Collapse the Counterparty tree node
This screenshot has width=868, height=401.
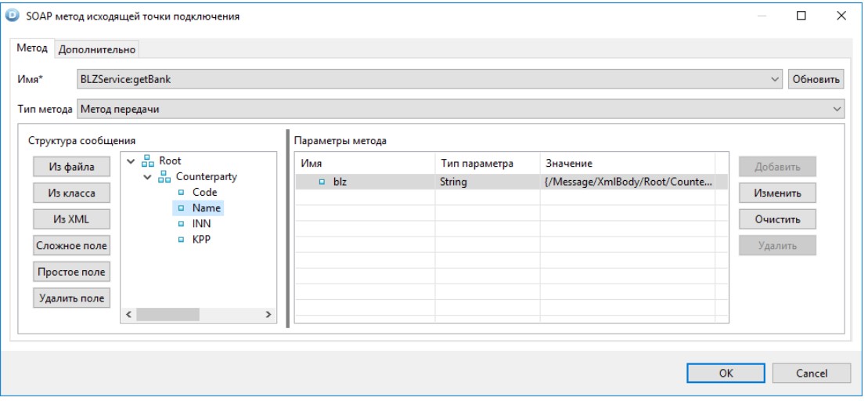(x=147, y=177)
